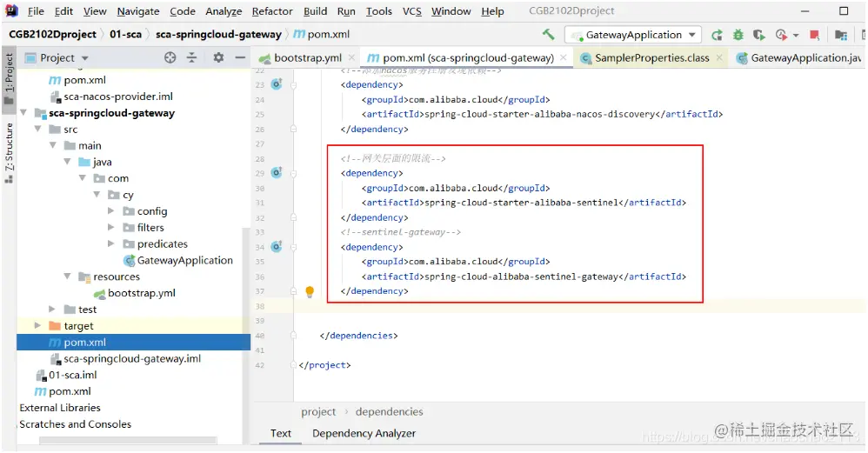868x453 pixels.
Task: Open the File menu
Action: click(36, 11)
